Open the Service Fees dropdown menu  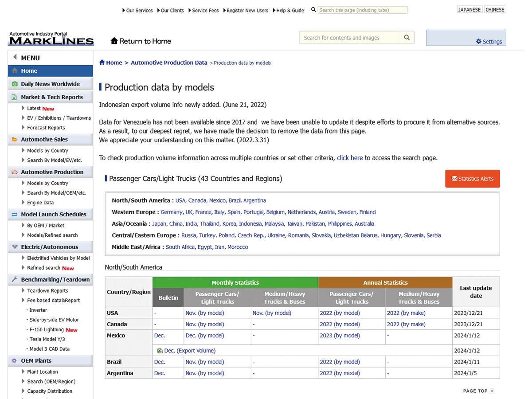click(203, 11)
